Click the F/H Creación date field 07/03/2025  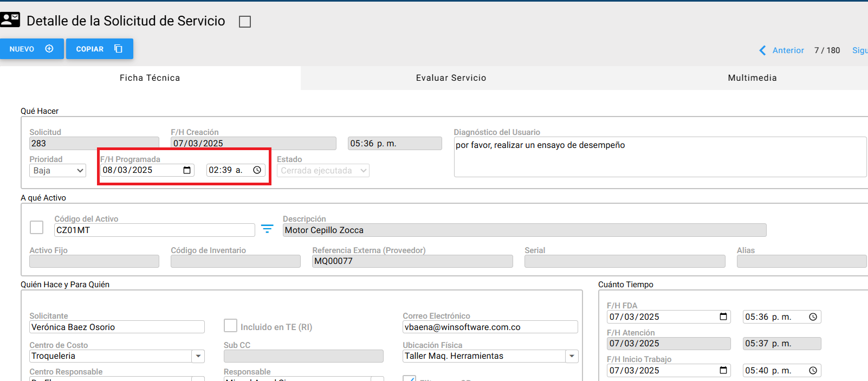pos(254,144)
